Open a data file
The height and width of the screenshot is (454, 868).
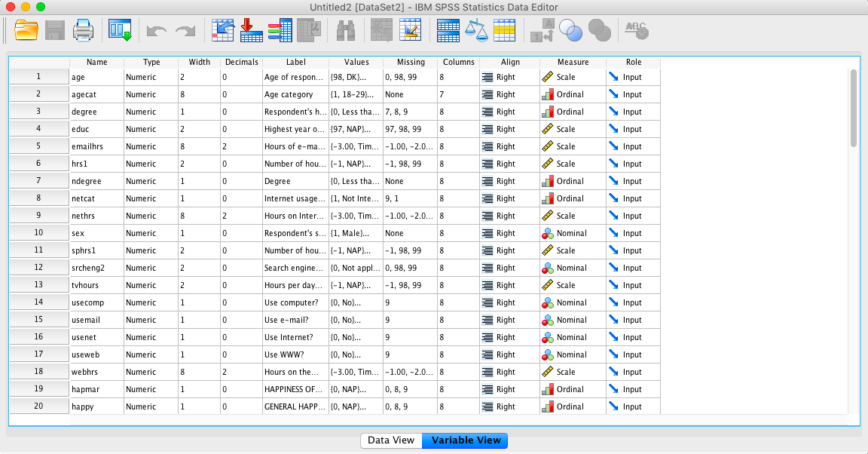tap(26, 30)
